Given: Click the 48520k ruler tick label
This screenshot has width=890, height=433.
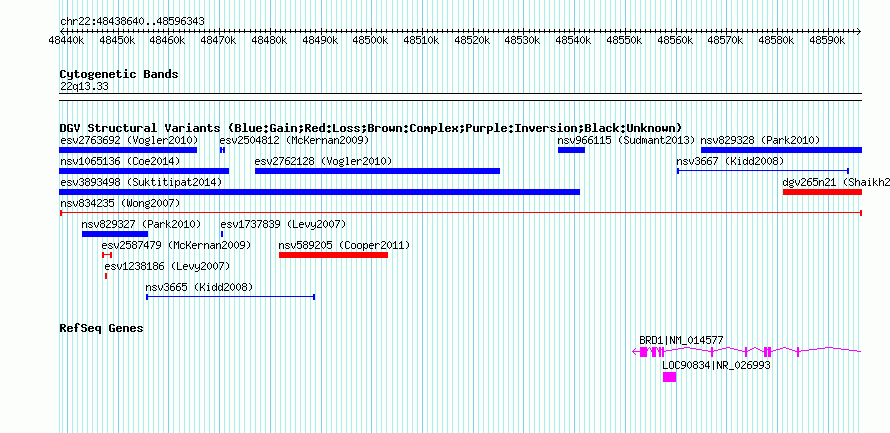Looking at the screenshot, I should (472, 40).
